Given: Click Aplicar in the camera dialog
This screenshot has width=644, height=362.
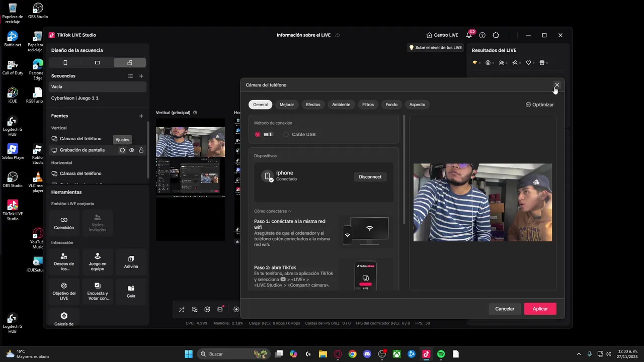Looking at the screenshot, I should click(540, 309).
